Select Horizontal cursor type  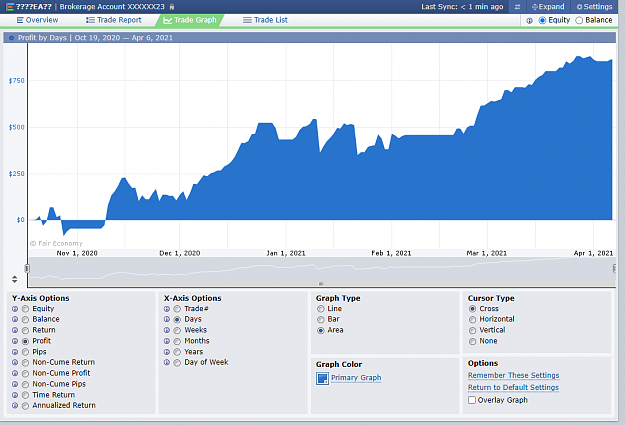[x=473, y=319]
